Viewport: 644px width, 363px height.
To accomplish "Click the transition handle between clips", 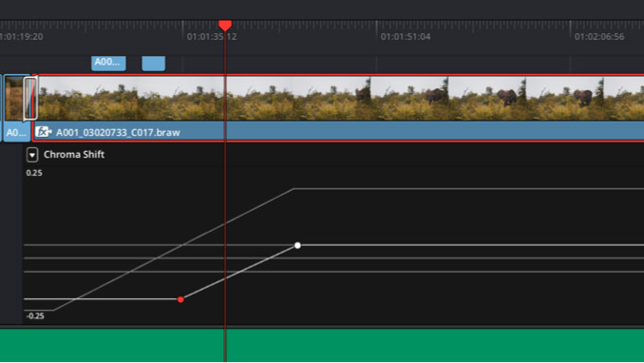I will click(30, 98).
